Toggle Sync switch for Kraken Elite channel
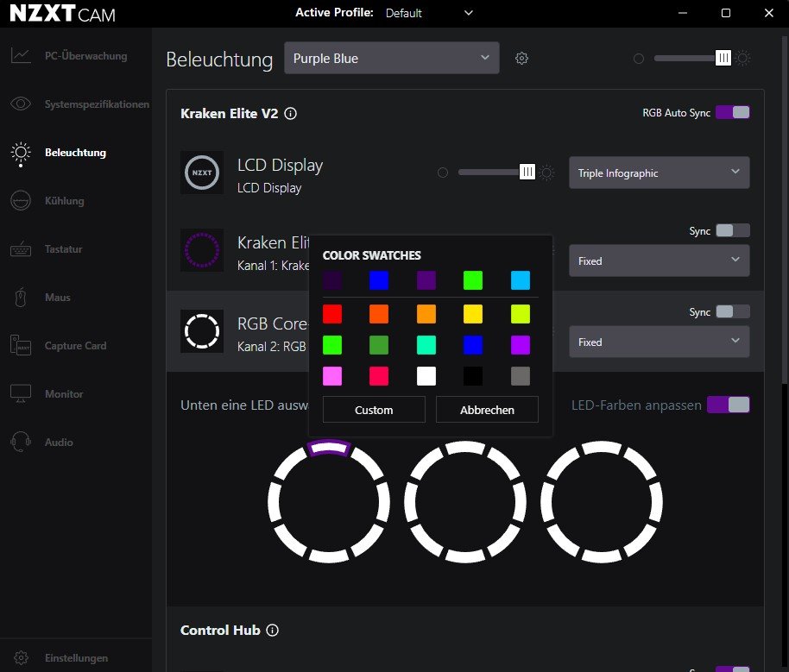 733,230
